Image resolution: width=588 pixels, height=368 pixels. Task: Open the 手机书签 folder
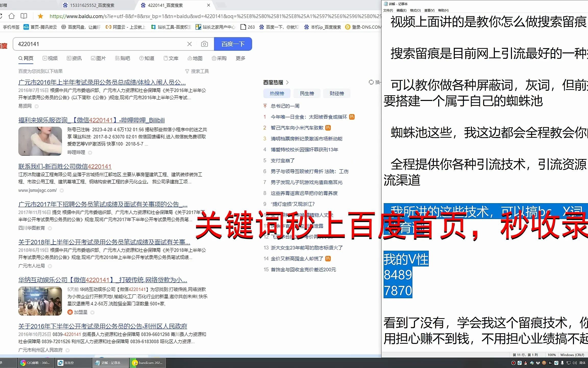coord(11,27)
